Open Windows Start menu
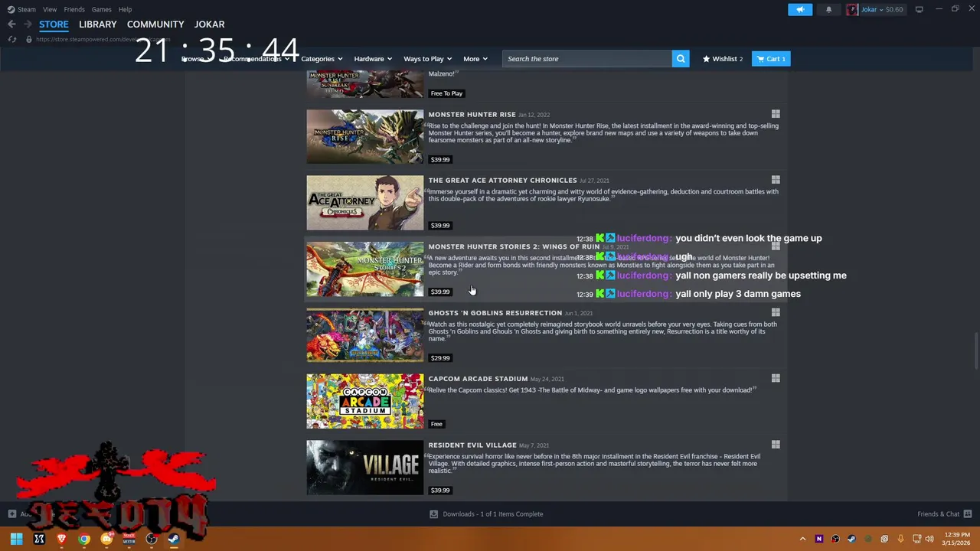The width and height of the screenshot is (980, 551). 16,539
